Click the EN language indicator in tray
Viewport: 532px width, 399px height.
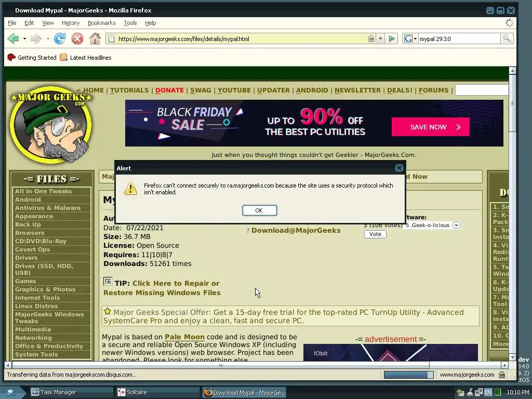tap(488, 392)
